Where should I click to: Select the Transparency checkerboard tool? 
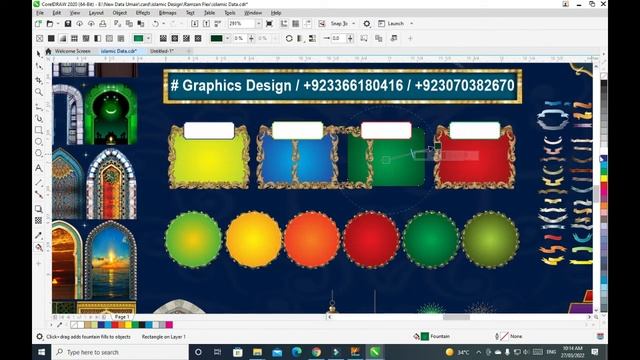coord(39,220)
